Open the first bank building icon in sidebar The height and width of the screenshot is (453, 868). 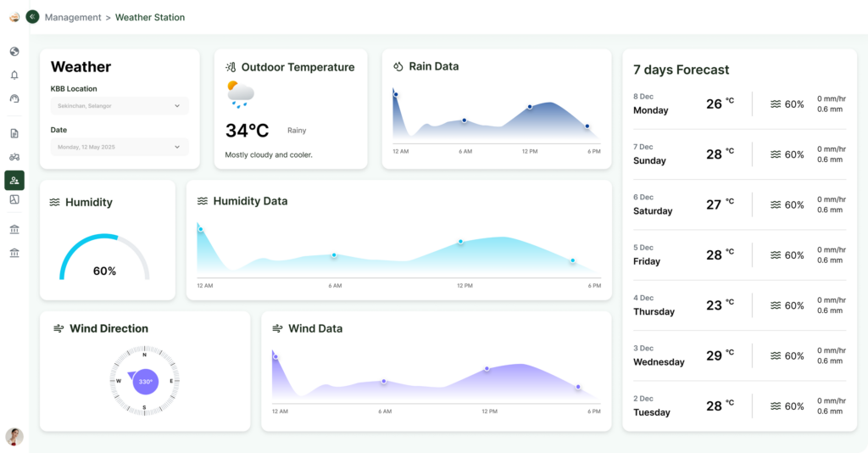click(14, 229)
